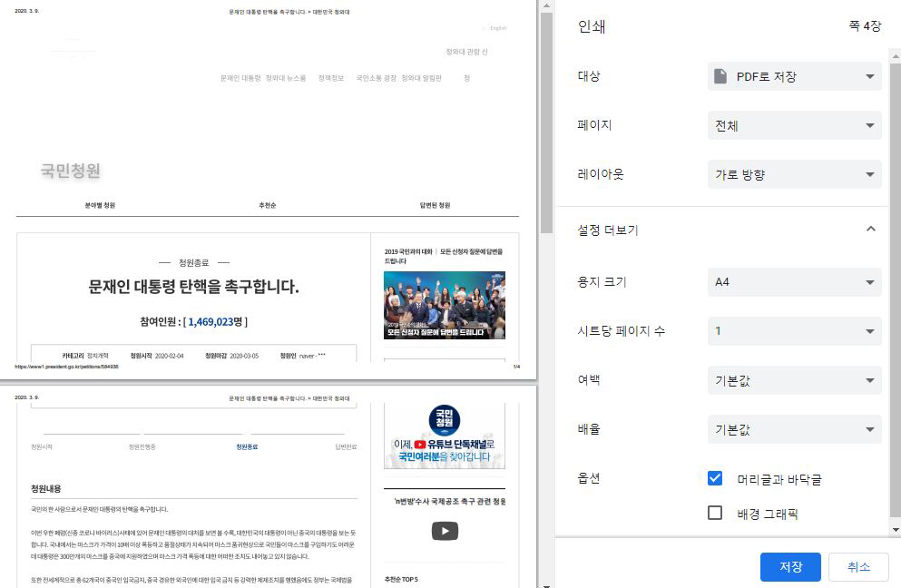Image resolution: width=901 pixels, height=588 pixels.
Task: Click the 정책정보 menu item in preview
Action: coord(331,78)
